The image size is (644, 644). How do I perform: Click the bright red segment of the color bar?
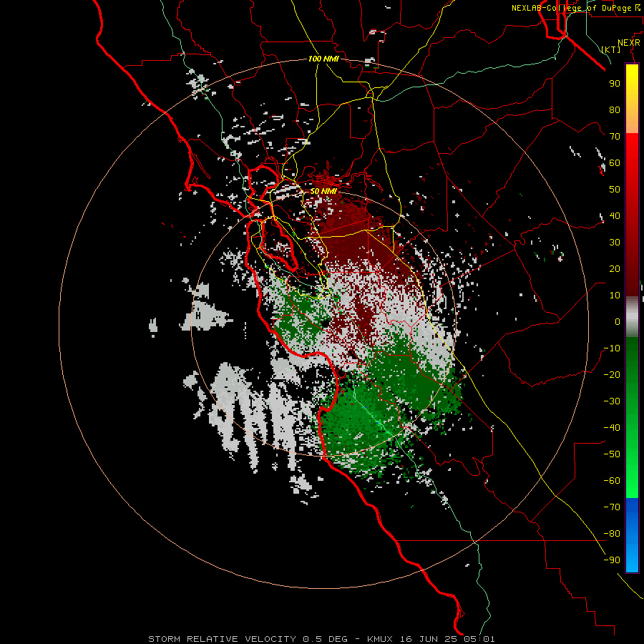coord(632,165)
